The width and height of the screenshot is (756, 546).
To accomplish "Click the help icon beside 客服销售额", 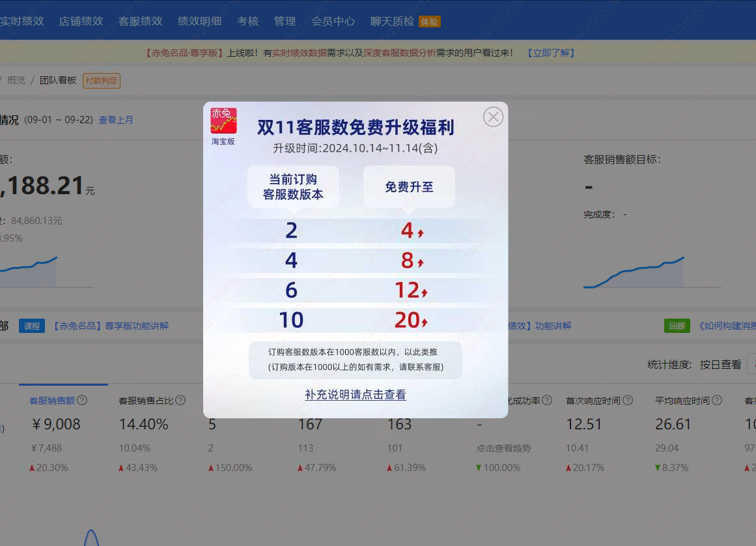I will [x=83, y=400].
